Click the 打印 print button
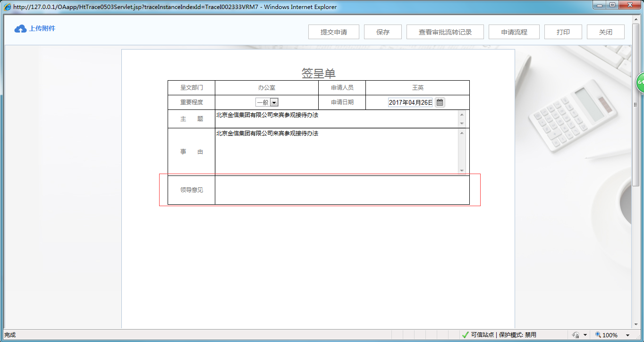This screenshot has height=342, width=644. [x=563, y=32]
